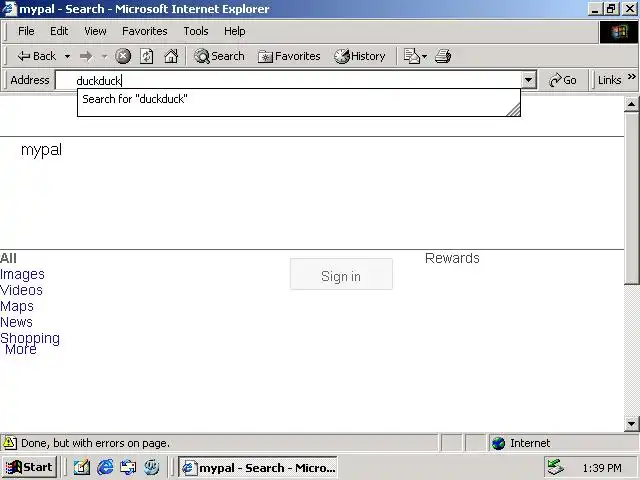Go back using the Back arrow button
The width and height of the screenshot is (640, 480).
click(36, 56)
